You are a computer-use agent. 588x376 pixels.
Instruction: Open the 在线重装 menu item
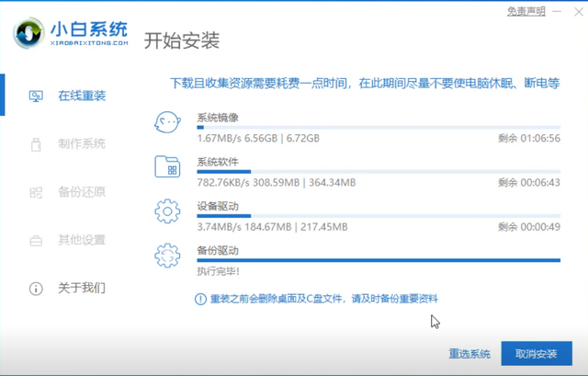[82, 96]
